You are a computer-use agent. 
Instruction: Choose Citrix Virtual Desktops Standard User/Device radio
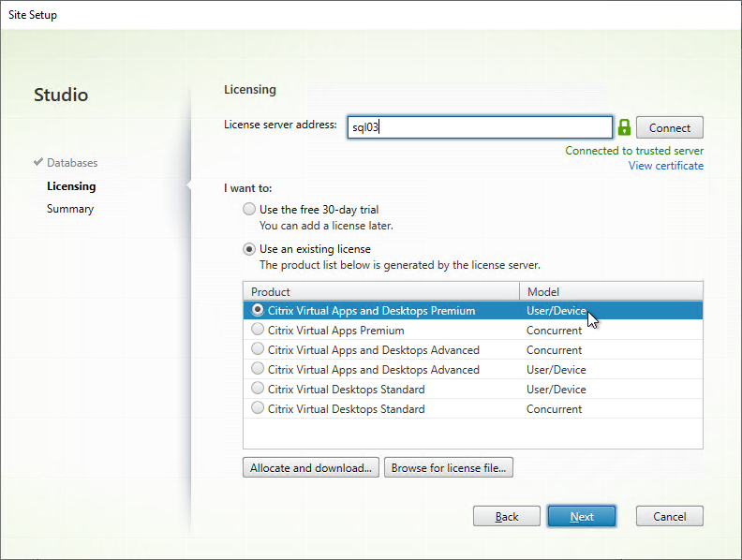[258, 389]
